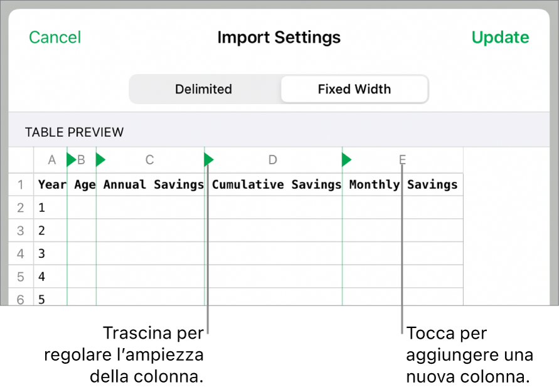The image size is (559, 392).
Task: Tap Update to apply import settings
Action: (x=500, y=38)
